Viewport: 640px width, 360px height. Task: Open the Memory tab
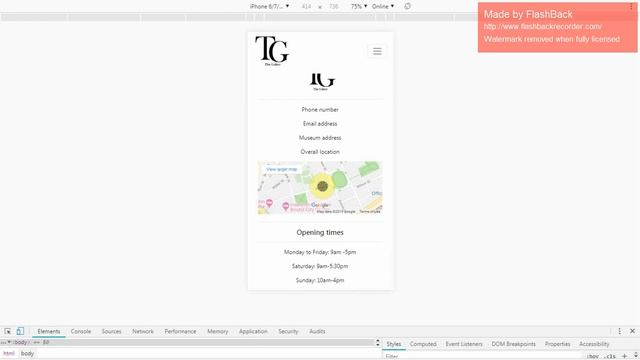[218, 331]
